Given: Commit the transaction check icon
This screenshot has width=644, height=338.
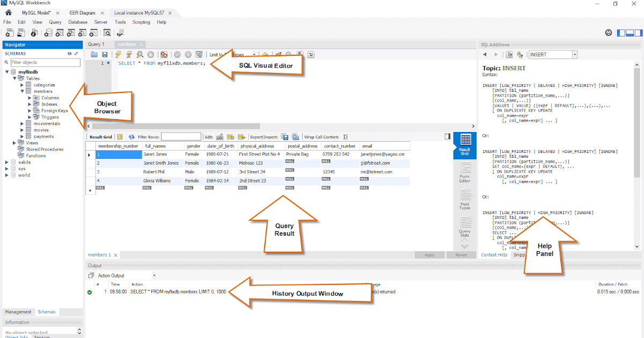Looking at the screenshot, I should pyautogui.click(x=177, y=55).
